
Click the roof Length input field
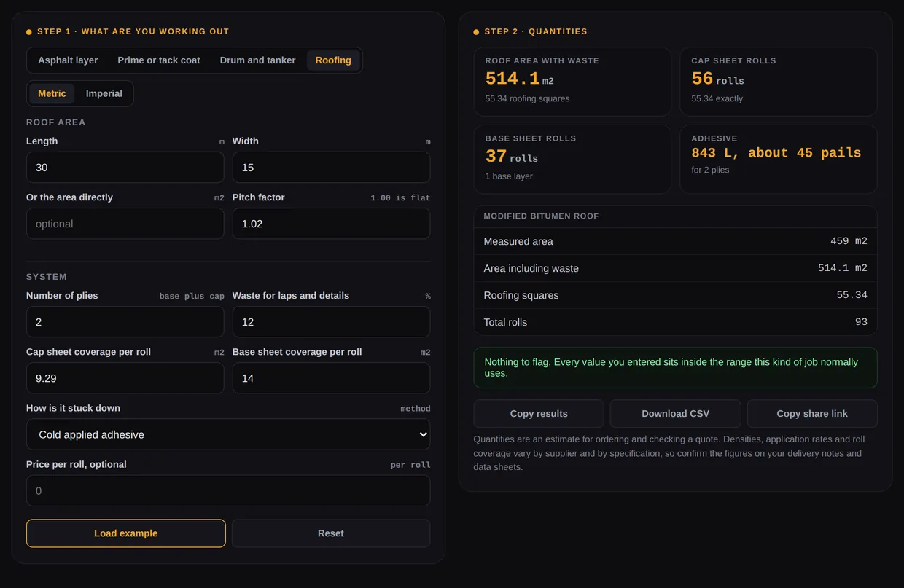[x=125, y=168]
